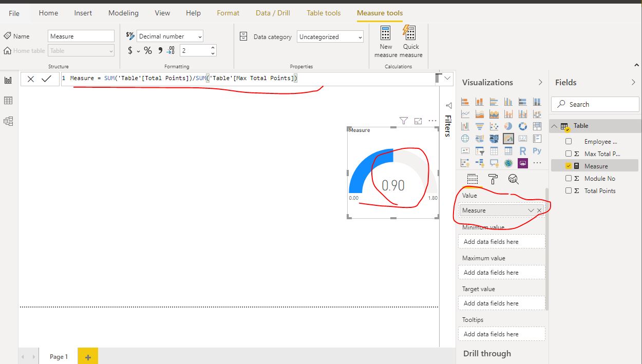Collapse the Table node in Fields
Screen dimensions: 642x364
(555, 126)
